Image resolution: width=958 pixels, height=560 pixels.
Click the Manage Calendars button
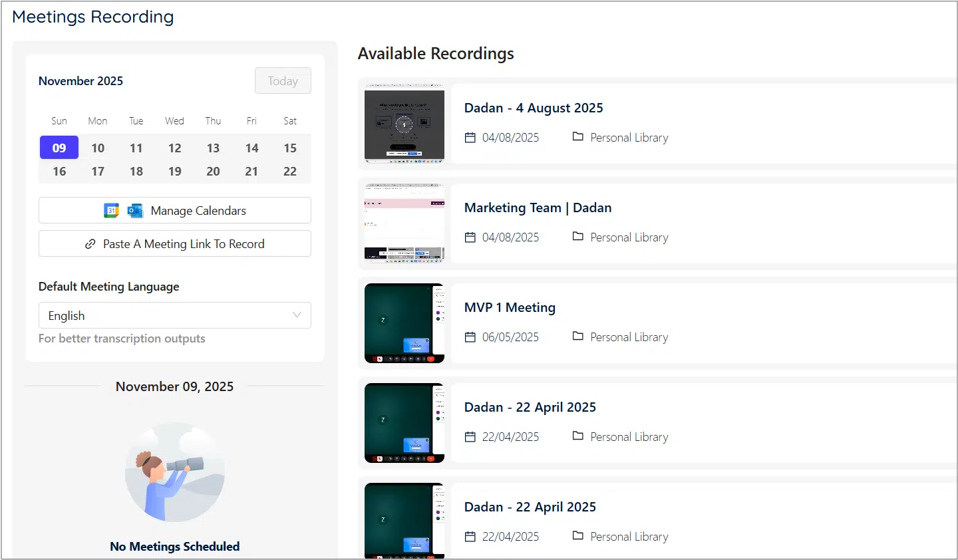click(175, 210)
